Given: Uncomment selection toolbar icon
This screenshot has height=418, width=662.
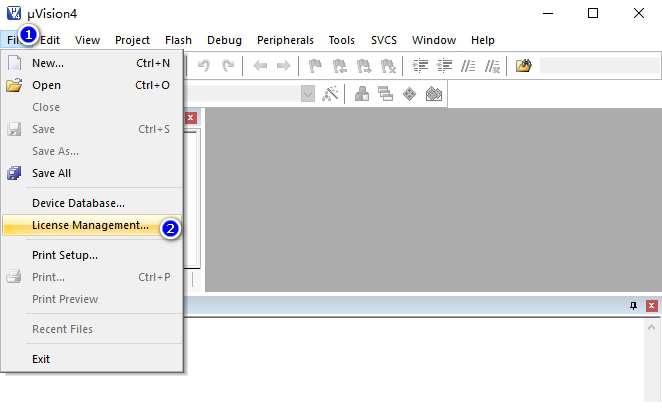Looking at the screenshot, I should [492, 66].
